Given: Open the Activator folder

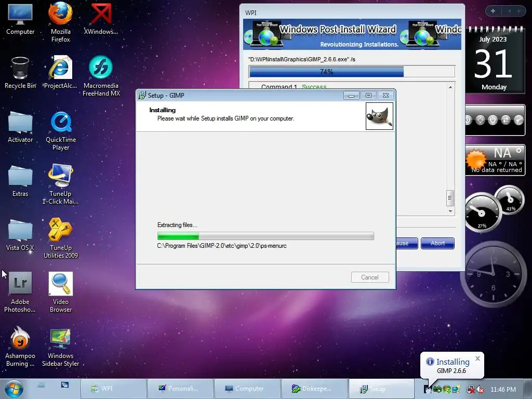Looking at the screenshot, I should [x=20, y=127].
